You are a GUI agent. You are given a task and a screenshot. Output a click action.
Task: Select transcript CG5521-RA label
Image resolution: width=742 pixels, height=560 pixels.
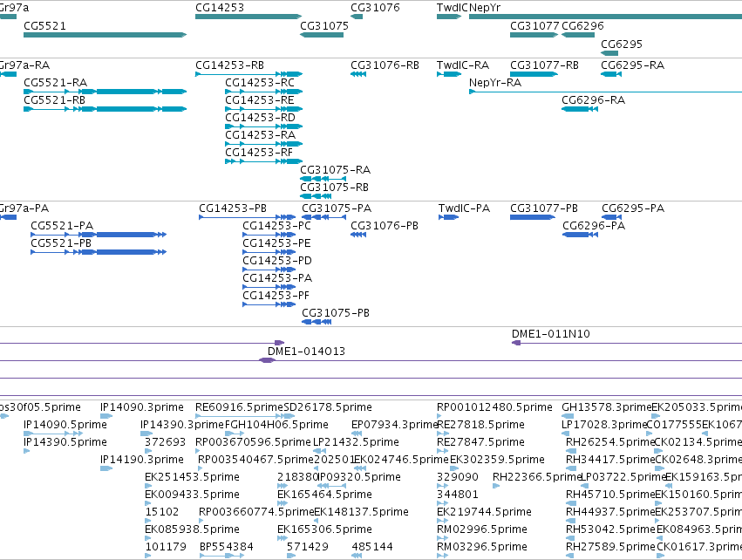(x=55, y=83)
